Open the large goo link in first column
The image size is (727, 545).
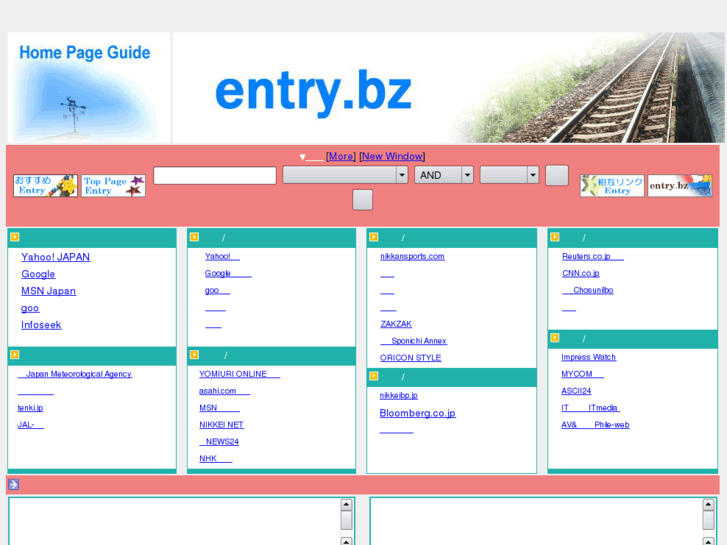(30, 308)
